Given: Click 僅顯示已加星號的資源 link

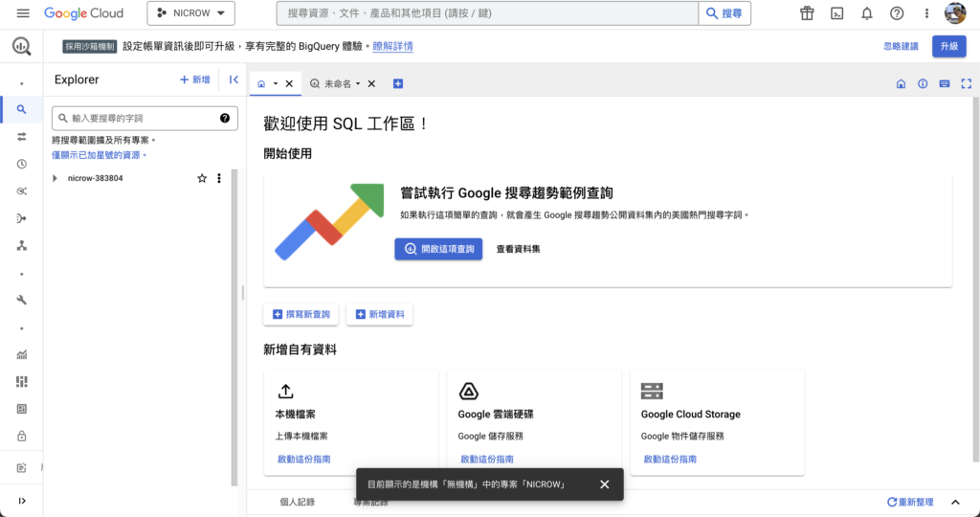Looking at the screenshot, I should [100, 155].
